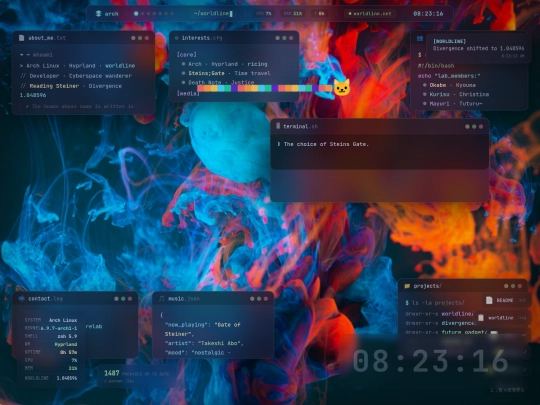Click the Arch logo in top bar

pos(98,13)
